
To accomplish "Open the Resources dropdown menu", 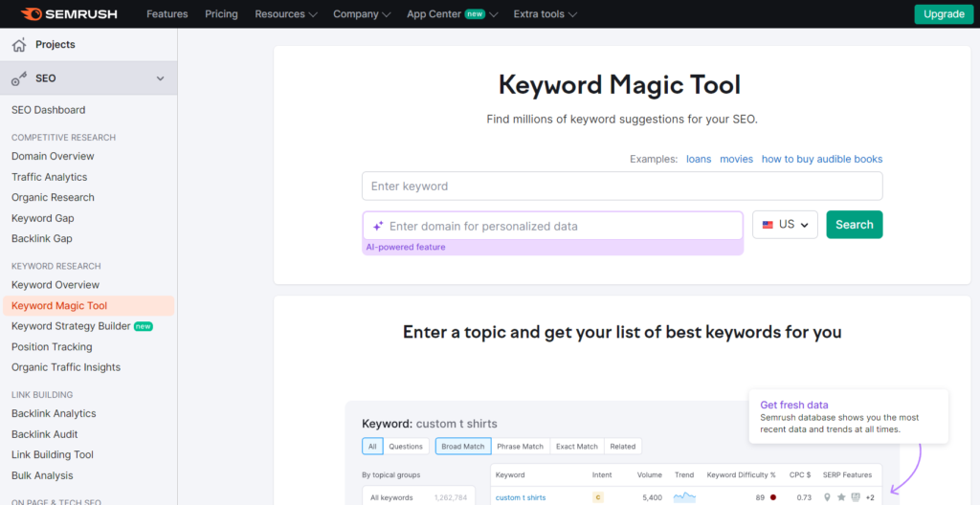I will [286, 13].
